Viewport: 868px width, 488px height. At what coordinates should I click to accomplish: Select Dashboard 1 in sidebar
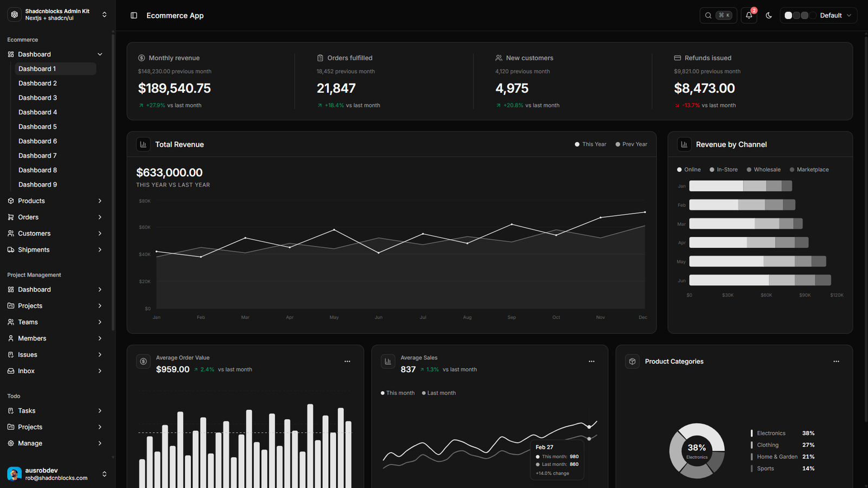click(56, 69)
